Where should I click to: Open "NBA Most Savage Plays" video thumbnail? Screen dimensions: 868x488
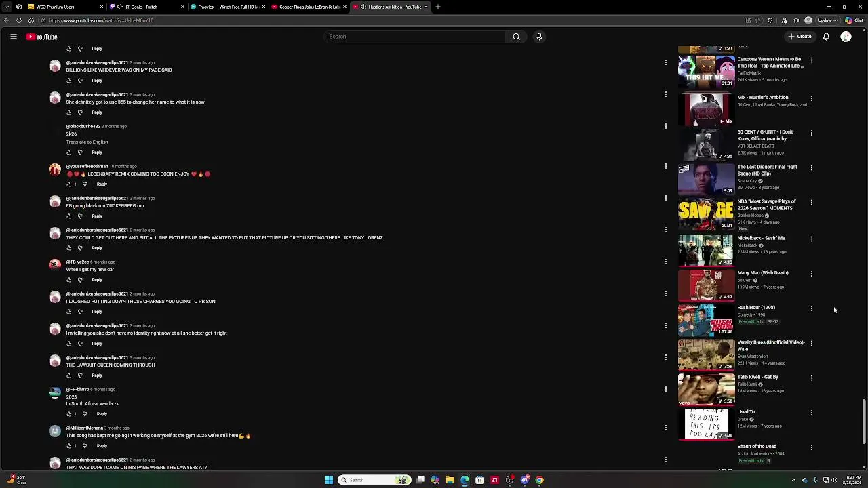pos(706,215)
